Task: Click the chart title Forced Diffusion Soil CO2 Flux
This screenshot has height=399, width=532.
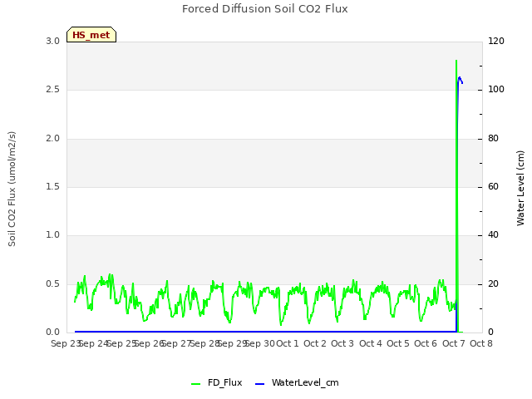Action: [x=265, y=9]
